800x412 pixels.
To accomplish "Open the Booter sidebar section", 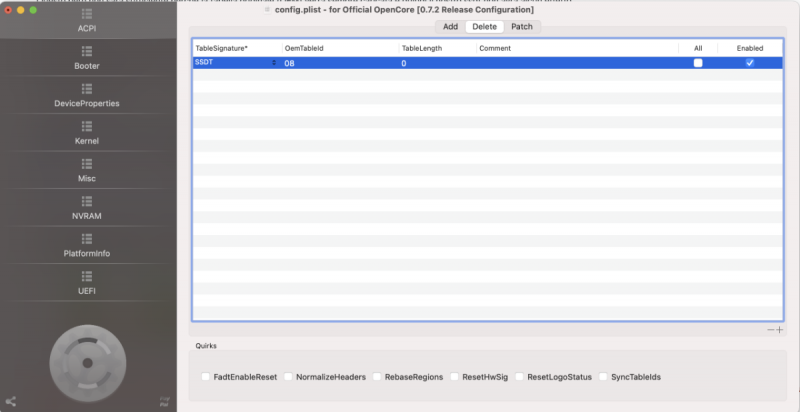I will pyautogui.click(x=87, y=58).
